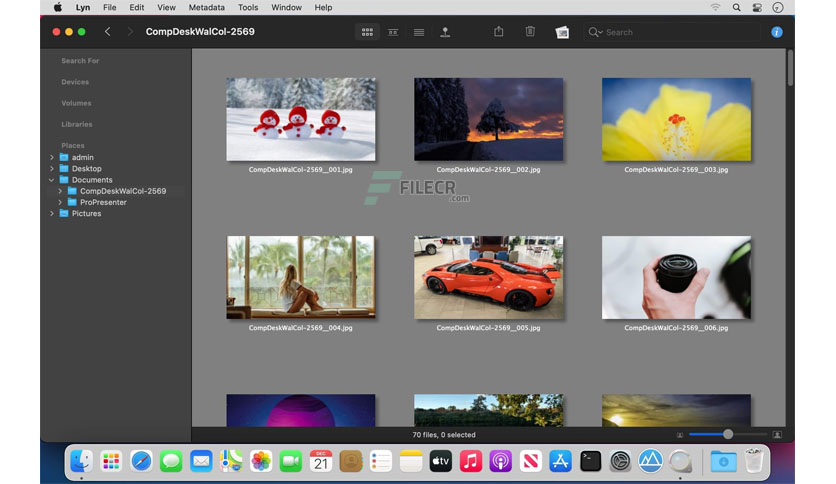Toggle the blue Info inspector button
Viewport: 836px width, 484px height.
[777, 32]
